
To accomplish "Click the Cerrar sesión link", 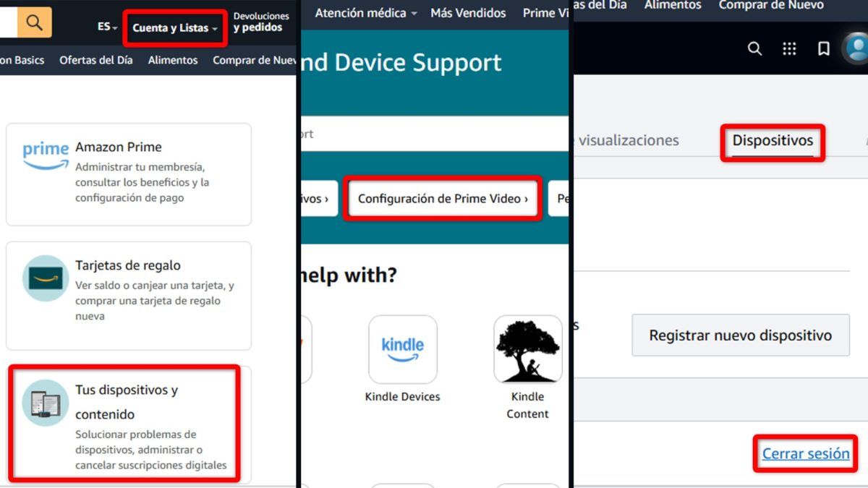I will click(806, 454).
